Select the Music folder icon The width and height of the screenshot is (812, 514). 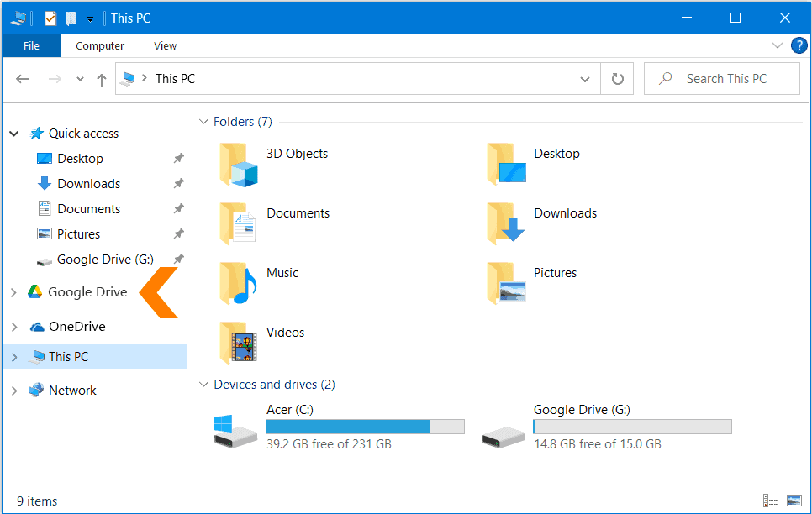[x=238, y=283]
